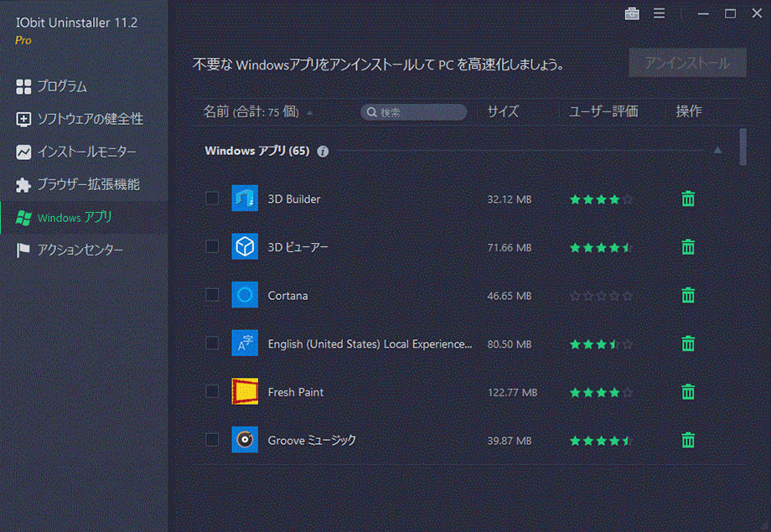Image resolution: width=771 pixels, height=532 pixels.
Task: Click the 3D ビューアー star rating
Action: [x=601, y=247]
